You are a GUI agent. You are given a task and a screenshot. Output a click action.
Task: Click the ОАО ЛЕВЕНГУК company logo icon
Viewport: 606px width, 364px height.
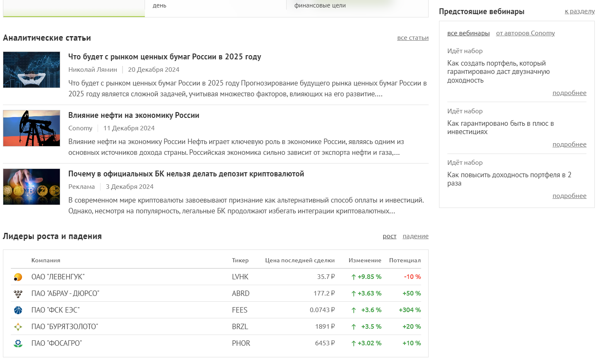coord(18,277)
